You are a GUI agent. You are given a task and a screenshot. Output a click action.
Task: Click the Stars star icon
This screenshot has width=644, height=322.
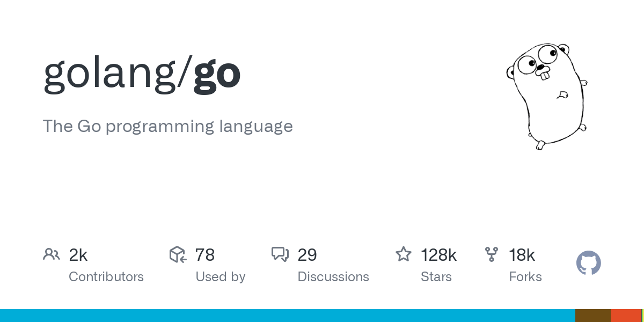404,254
